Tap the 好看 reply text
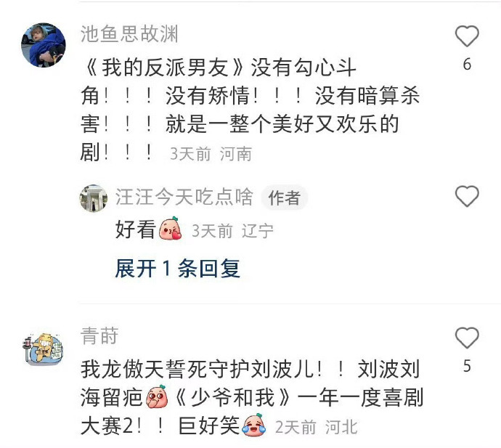The image size is (501, 448). [136, 229]
